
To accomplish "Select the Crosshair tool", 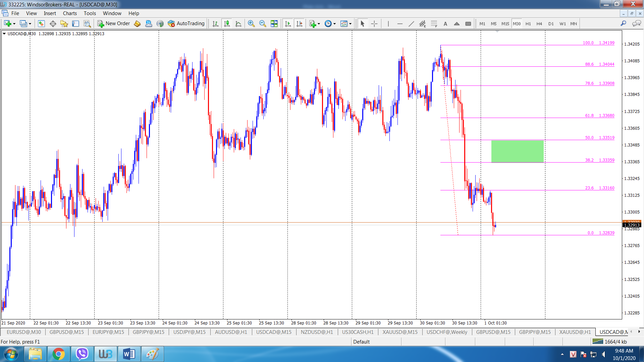I will [x=374, y=23].
